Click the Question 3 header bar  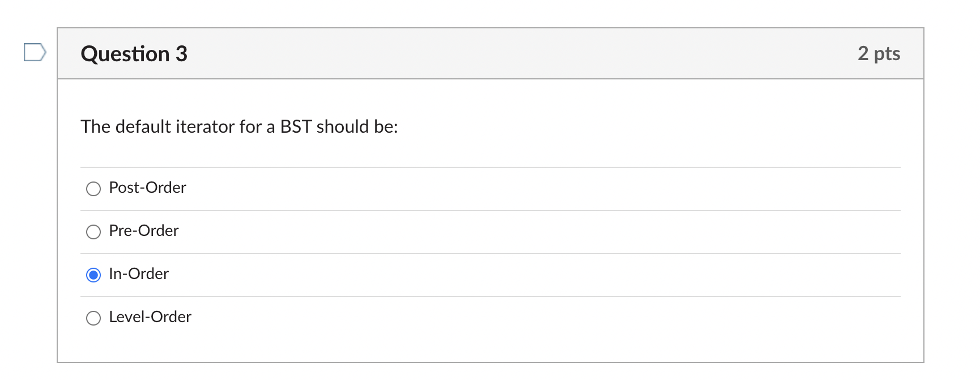[x=490, y=53]
